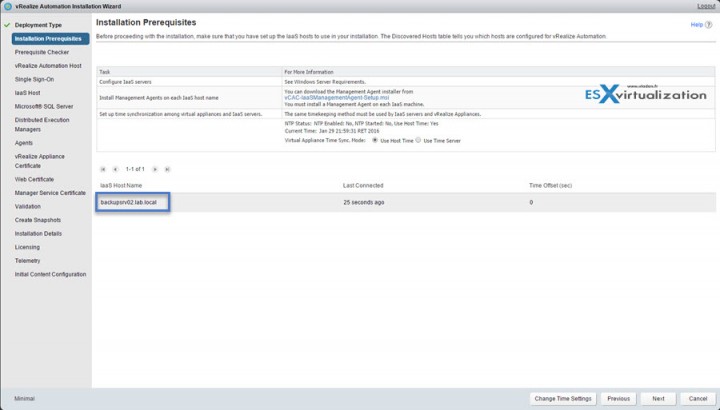Open Distributed Execution Managers step
Screen dimensions: 720x410
click(x=42, y=124)
